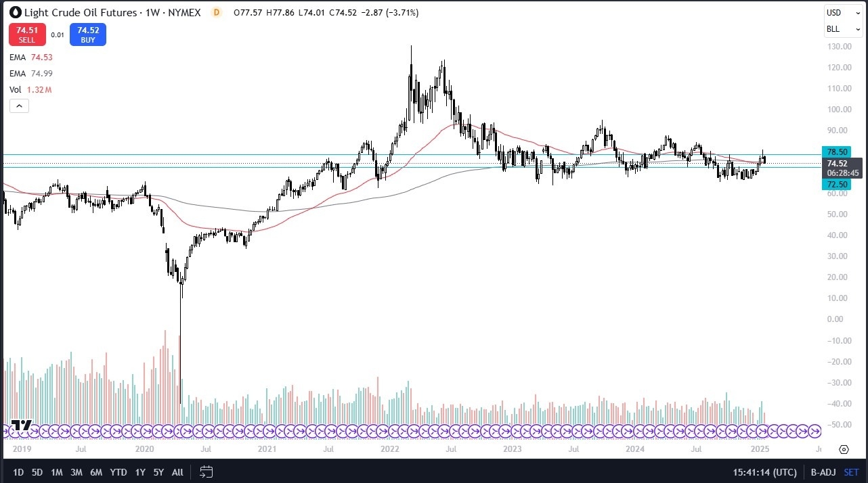Collapse the indicator legend with the arrow
This screenshot has width=868, height=483.
tap(18, 106)
